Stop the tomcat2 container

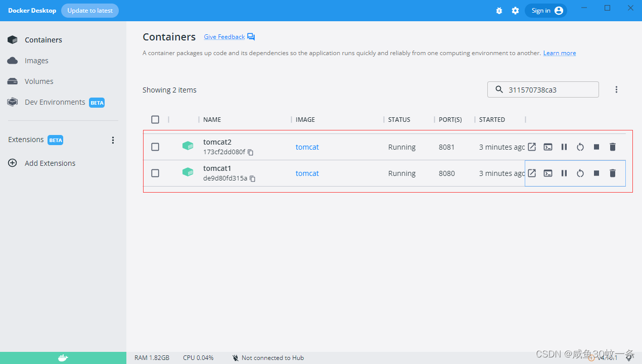click(x=596, y=147)
